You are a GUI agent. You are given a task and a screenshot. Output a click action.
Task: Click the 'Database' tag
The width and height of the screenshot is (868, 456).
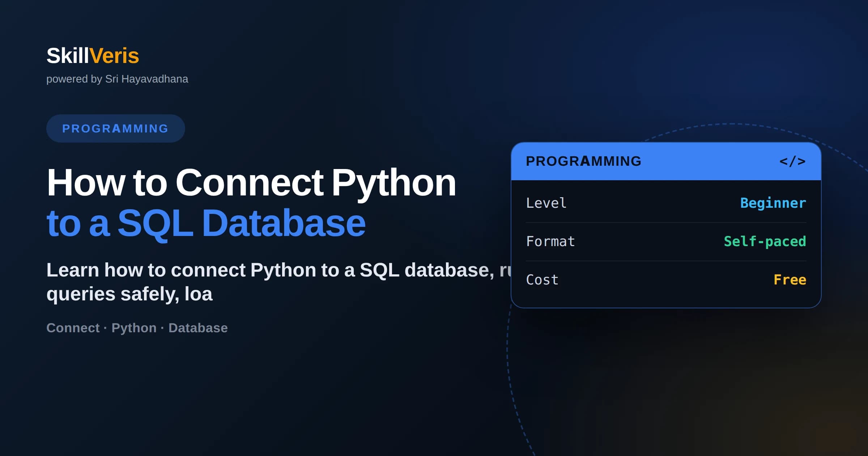point(198,328)
